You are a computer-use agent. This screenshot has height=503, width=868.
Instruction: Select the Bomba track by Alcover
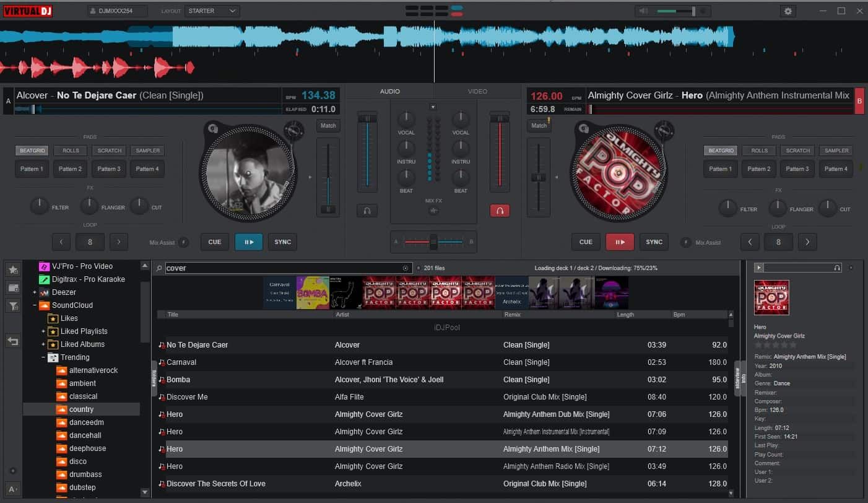coord(178,379)
